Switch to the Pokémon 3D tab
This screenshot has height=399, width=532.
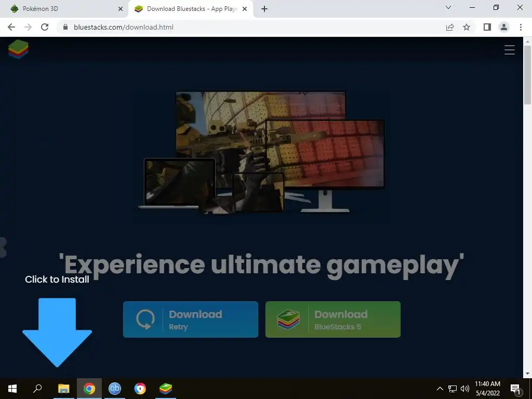[64, 9]
